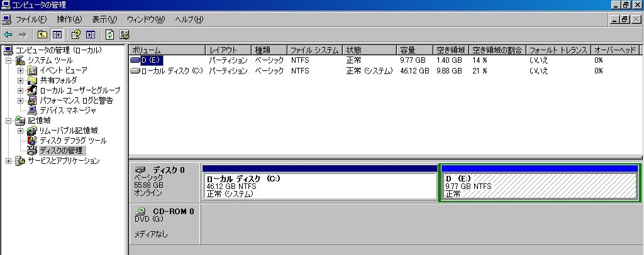The height and width of the screenshot is (255, 644).
Task: Collapse the 記憶域 tree node
Action: tap(9, 121)
